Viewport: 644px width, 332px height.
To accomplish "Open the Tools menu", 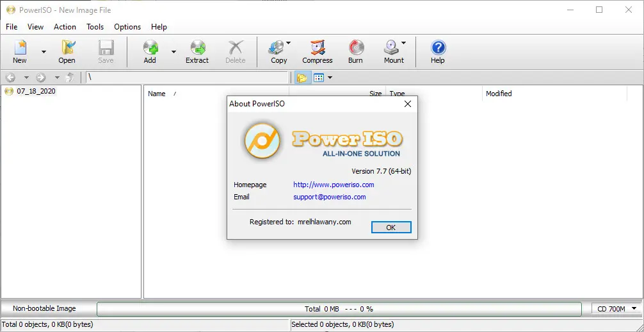I will [95, 27].
